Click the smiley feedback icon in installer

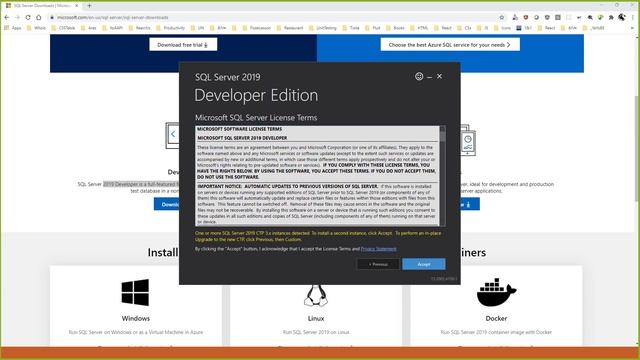(x=419, y=76)
